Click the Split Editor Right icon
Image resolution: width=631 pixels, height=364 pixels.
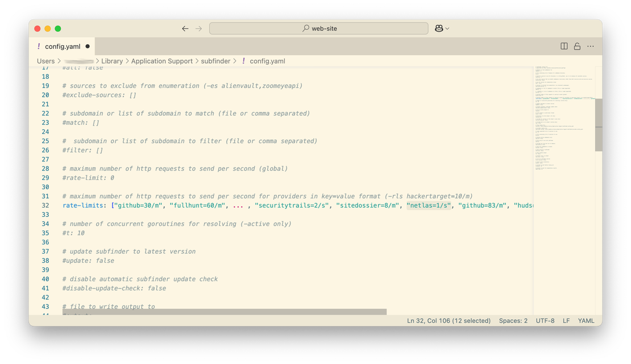[564, 47]
